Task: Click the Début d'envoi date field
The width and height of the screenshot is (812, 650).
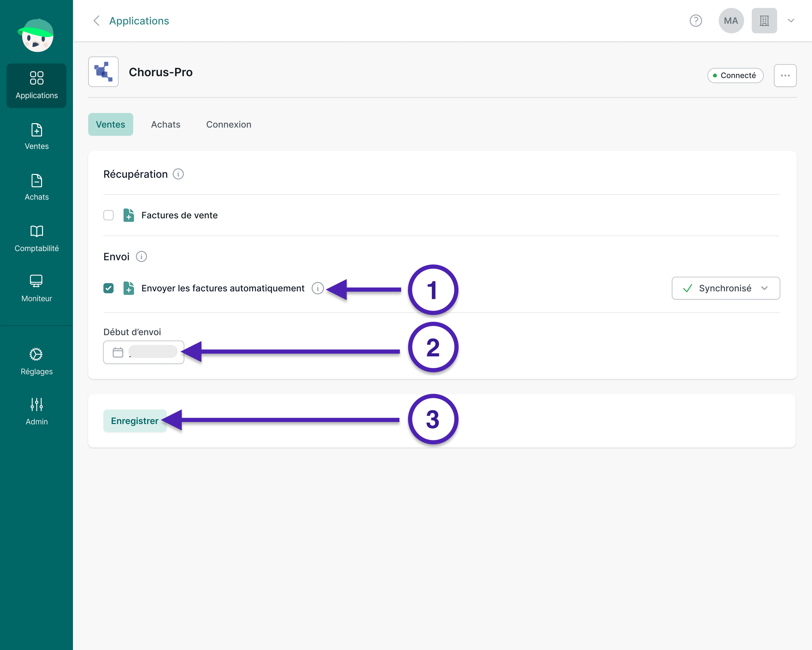Action: click(x=144, y=352)
